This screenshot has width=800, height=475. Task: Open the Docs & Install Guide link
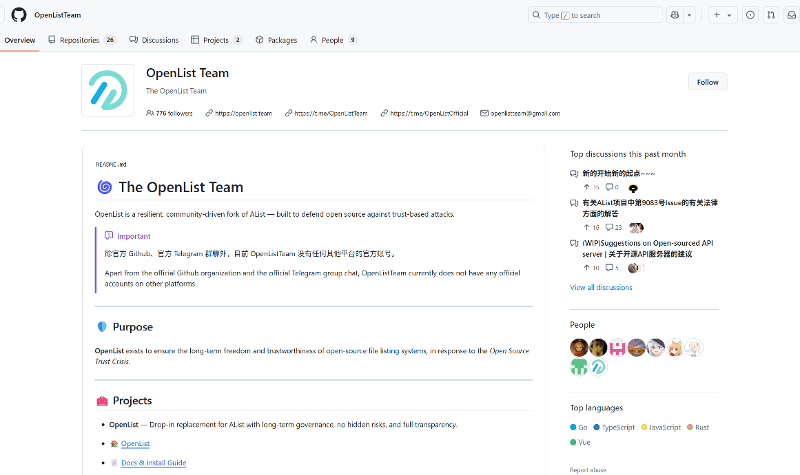(154, 463)
